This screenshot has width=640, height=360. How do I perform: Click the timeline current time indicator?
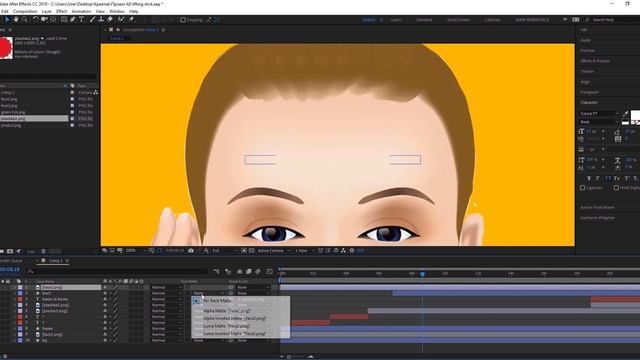(422, 274)
